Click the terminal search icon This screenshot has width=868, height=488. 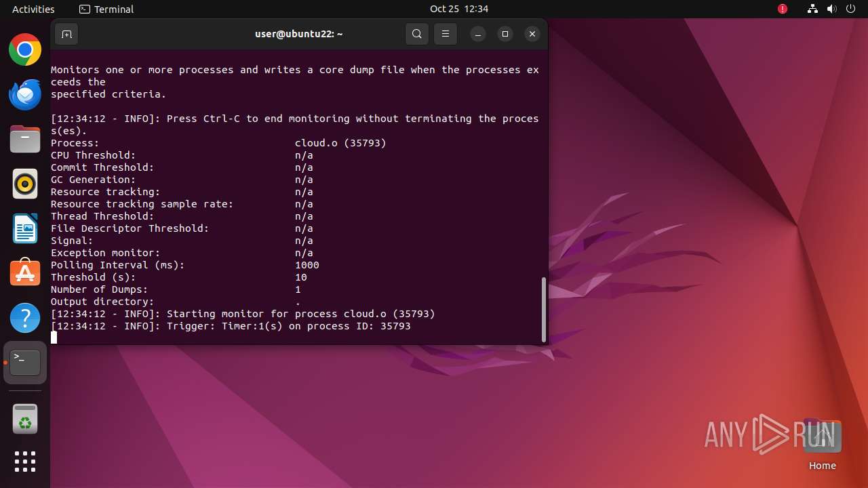(417, 34)
